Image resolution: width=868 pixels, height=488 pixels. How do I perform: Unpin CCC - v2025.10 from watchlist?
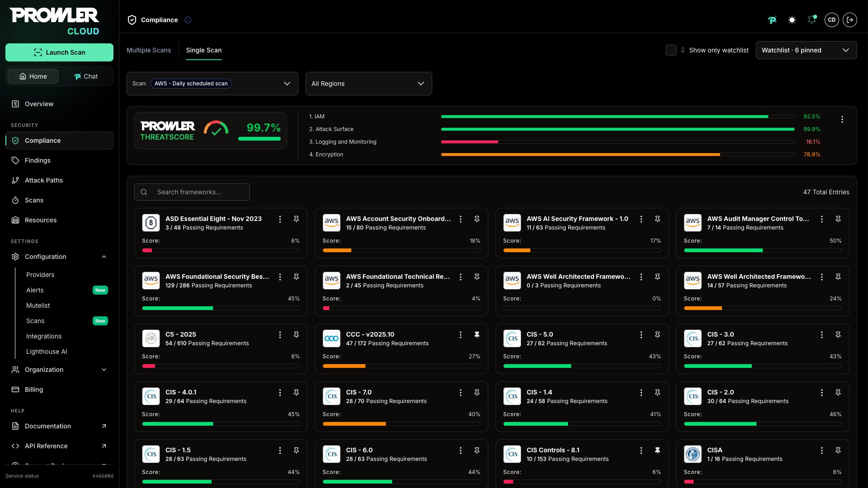click(x=476, y=335)
